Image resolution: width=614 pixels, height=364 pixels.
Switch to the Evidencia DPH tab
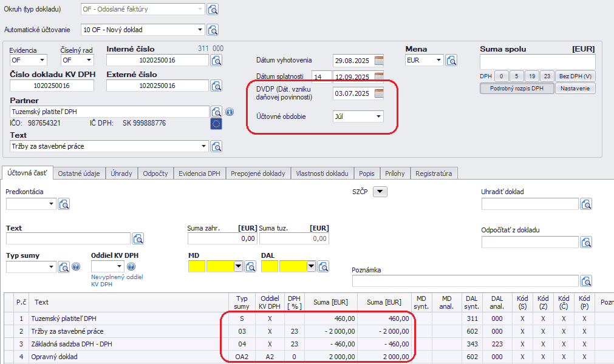[x=199, y=173]
